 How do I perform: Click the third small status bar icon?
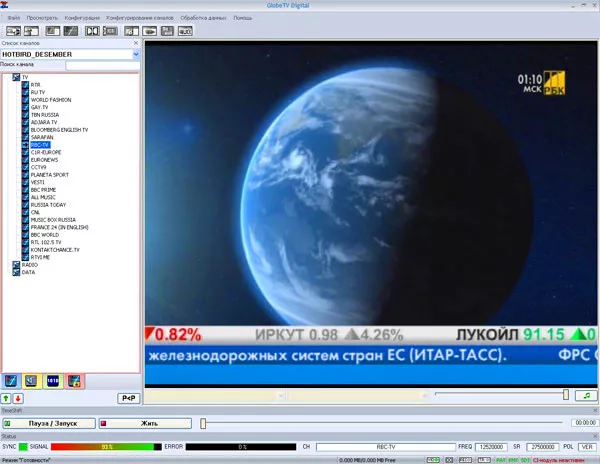pyautogui.click(x=465, y=460)
